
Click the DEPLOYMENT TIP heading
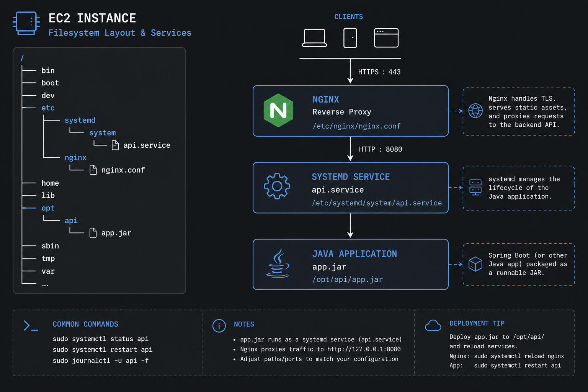tap(477, 323)
